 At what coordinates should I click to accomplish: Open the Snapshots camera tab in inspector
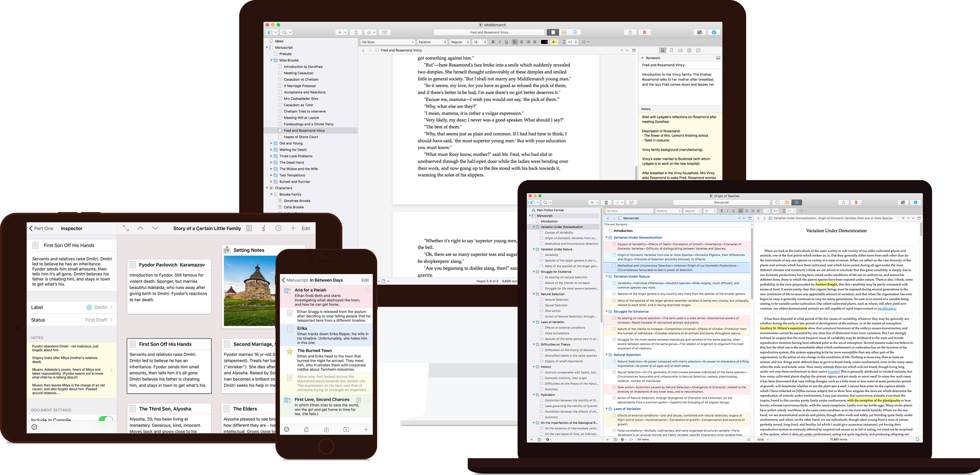click(689, 50)
